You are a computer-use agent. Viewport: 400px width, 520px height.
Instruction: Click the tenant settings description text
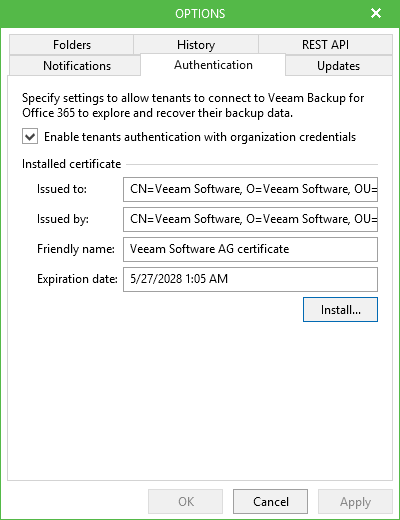[193, 105]
